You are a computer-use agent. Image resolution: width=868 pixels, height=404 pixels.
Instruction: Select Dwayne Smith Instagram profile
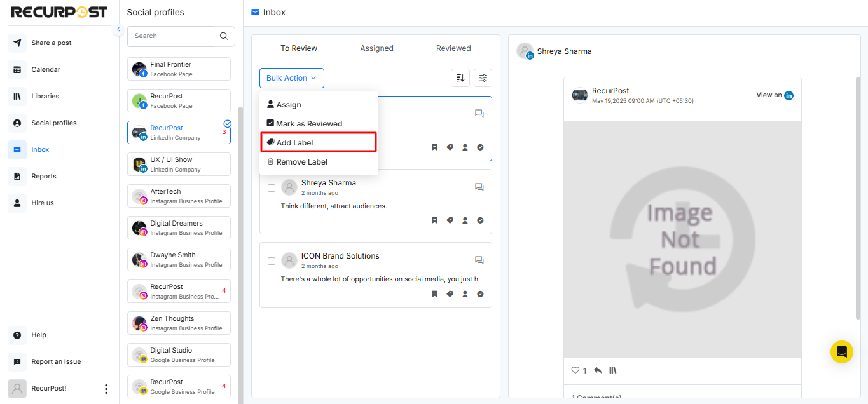(x=179, y=260)
